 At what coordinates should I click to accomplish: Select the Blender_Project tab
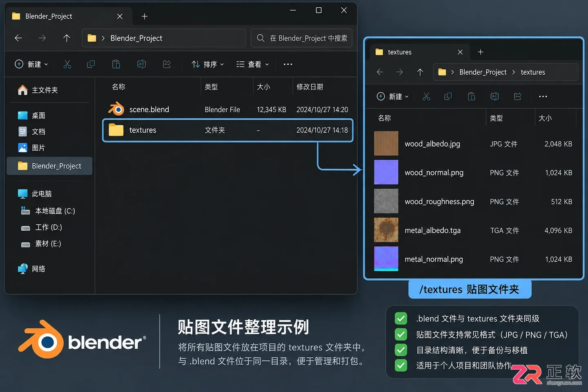tap(68, 16)
